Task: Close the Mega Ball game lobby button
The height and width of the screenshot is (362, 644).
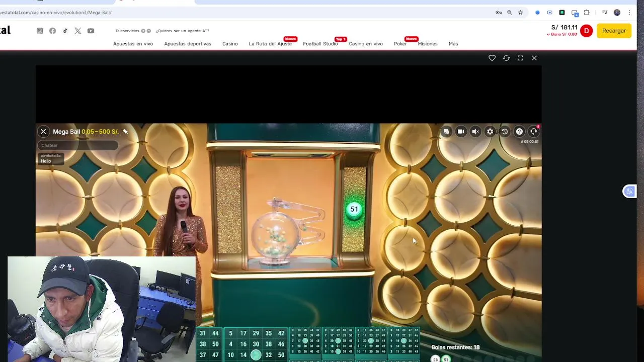Action: [43, 132]
